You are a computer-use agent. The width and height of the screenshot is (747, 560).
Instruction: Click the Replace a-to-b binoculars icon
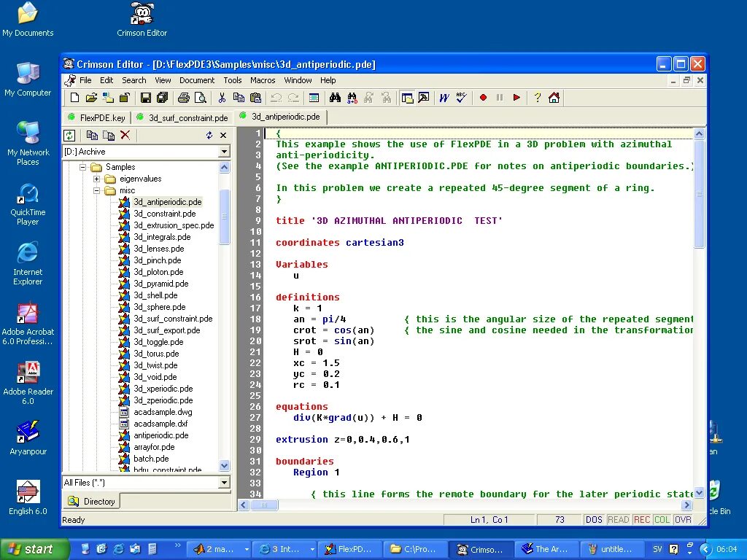(352, 98)
